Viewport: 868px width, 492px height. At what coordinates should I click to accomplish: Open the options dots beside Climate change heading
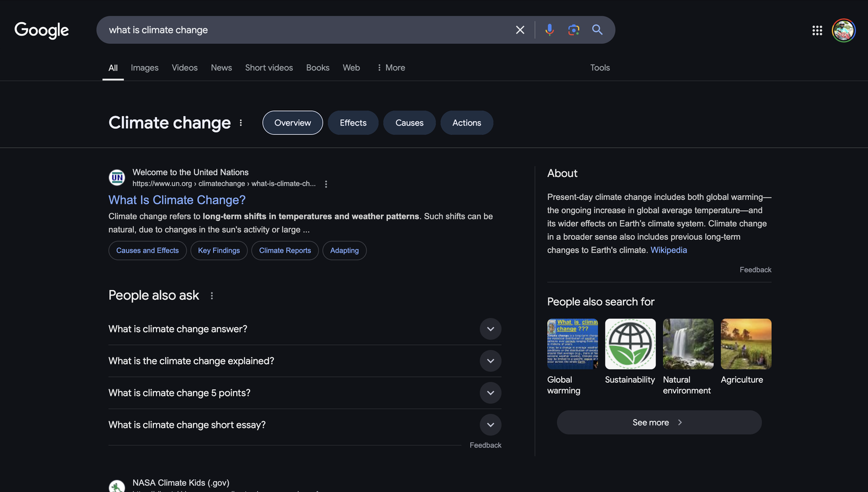pos(241,123)
